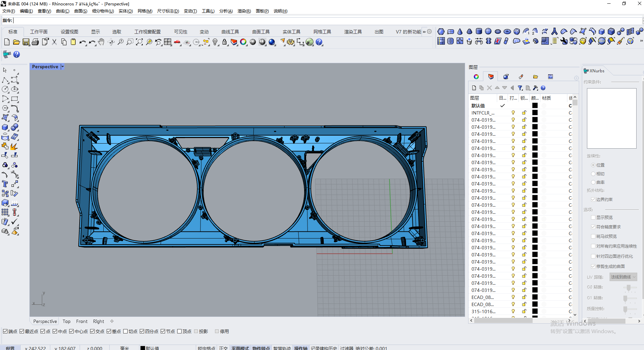Open the Perspective viewport title dropdown
This screenshot has height=350, width=644.
[x=62, y=67]
